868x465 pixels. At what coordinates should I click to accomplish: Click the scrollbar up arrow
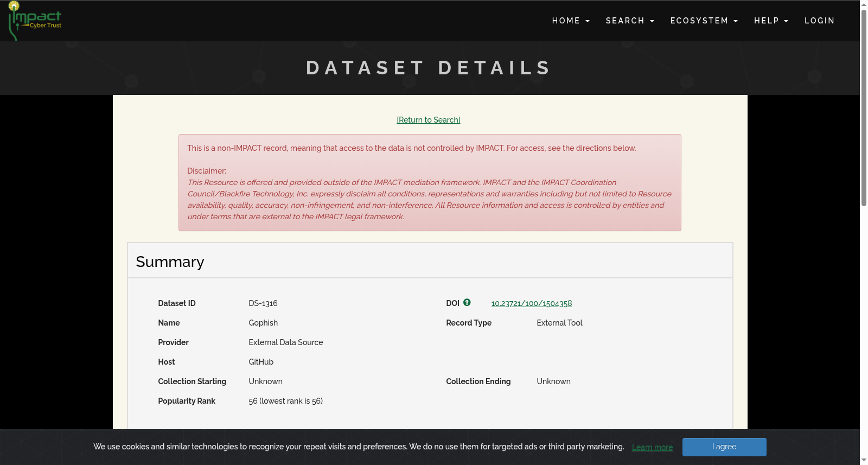click(864, 4)
